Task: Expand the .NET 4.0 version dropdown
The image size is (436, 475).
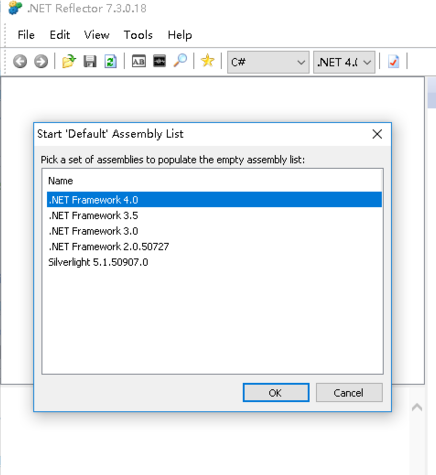Action: (x=344, y=62)
